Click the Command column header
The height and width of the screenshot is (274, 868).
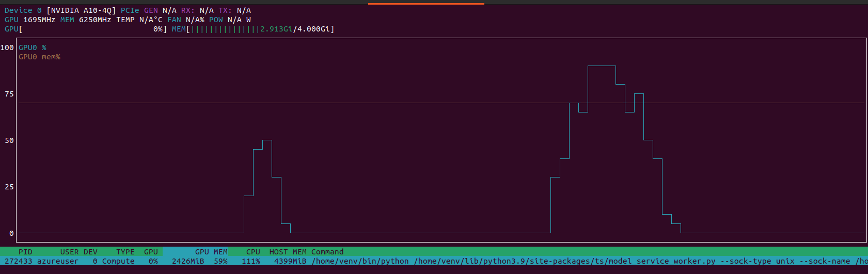[x=327, y=252]
